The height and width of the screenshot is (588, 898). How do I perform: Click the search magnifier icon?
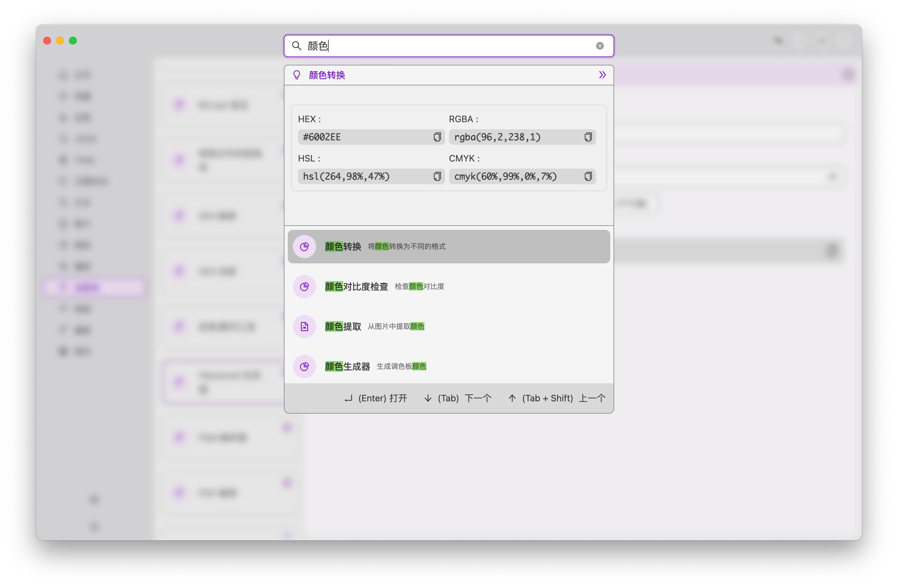pos(296,46)
